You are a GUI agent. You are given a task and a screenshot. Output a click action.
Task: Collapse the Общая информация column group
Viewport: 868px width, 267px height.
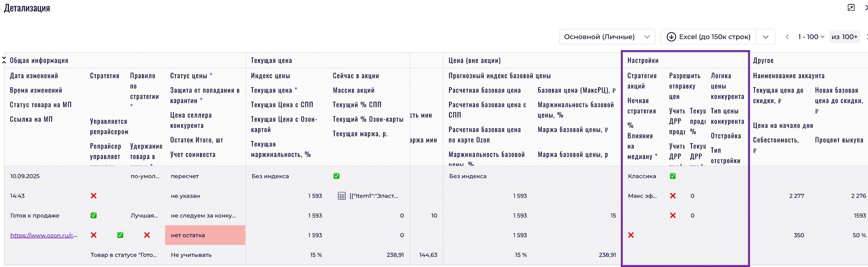pos(4,60)
